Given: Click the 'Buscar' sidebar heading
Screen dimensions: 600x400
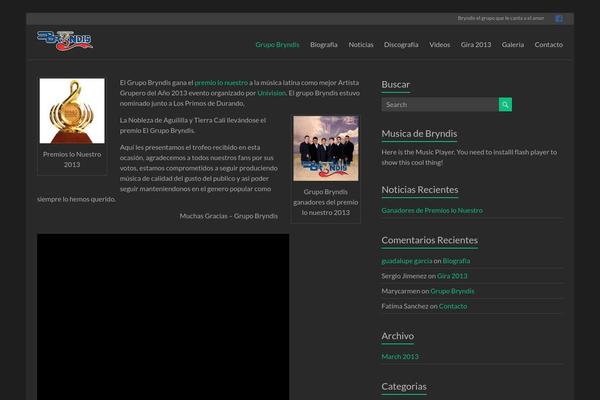Looking at the screenshot, I should (x=396, y=85).
